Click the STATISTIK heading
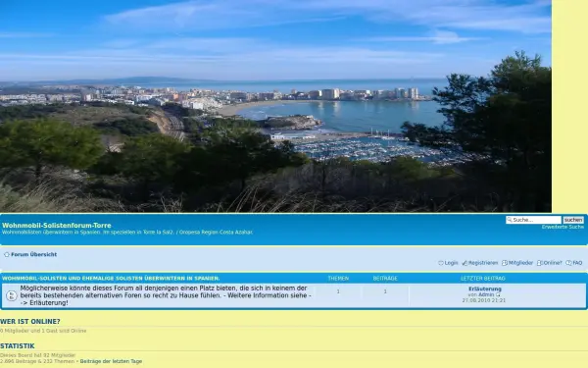Image resolution: width=588 pixels, height=368 pixels. pos(18,345)
